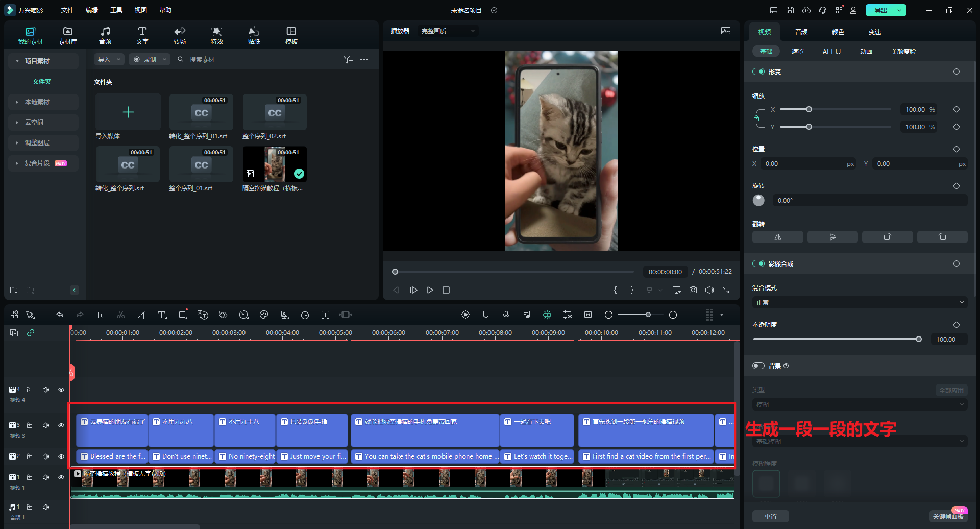Click the 不透明度 opacity slider
This screenshot has width=980, height=529.
tap(836, 339)
